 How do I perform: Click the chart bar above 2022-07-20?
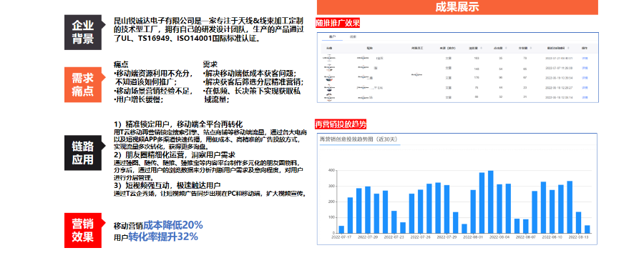tap(368, 209)
